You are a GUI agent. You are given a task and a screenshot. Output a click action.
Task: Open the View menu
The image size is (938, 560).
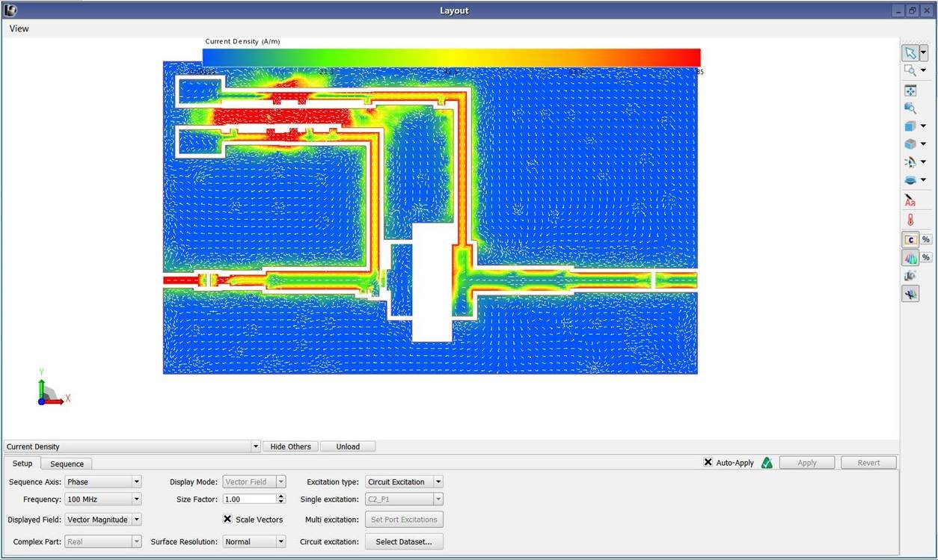(19, 28)
